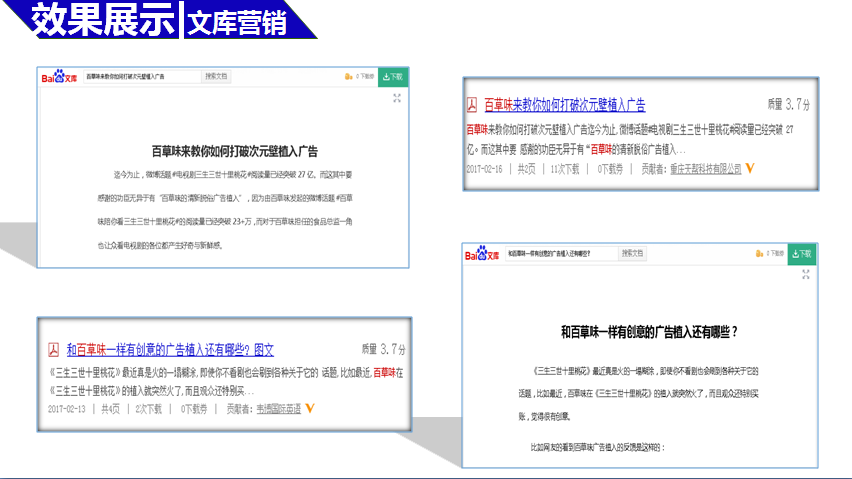Click date 2017-02-16 in search result
Viewport: 852px width, 479px height.
[484, 169]
